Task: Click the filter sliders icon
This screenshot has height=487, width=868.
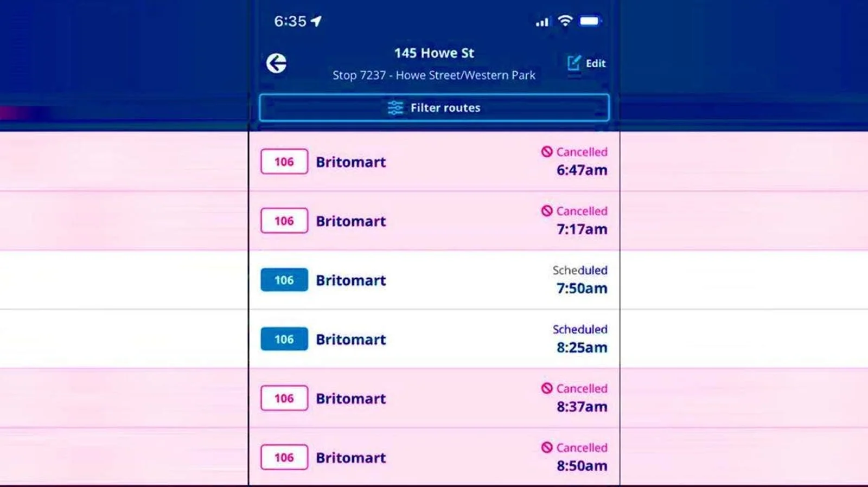Action: click(395, 108)
